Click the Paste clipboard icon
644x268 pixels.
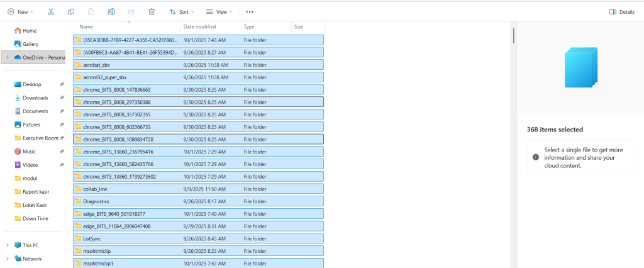91,11
